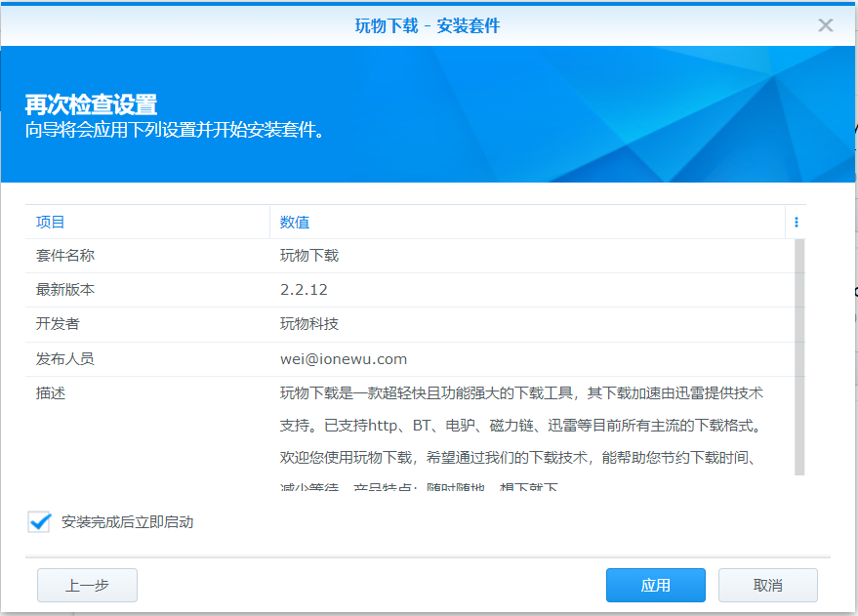Toggle 安装完成后立即启动 checkbox
This screenshot has height=616, width=858.
pos(39,522)
